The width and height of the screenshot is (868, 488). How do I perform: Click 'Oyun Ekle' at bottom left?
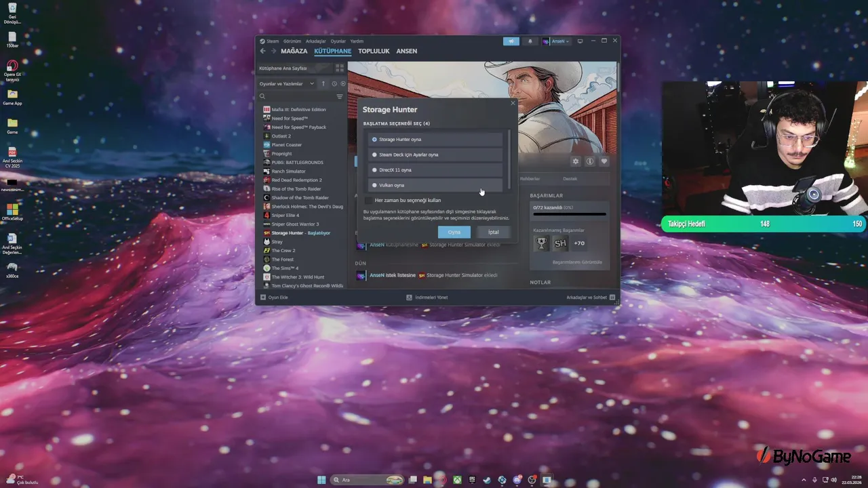[x=275, y=297]
